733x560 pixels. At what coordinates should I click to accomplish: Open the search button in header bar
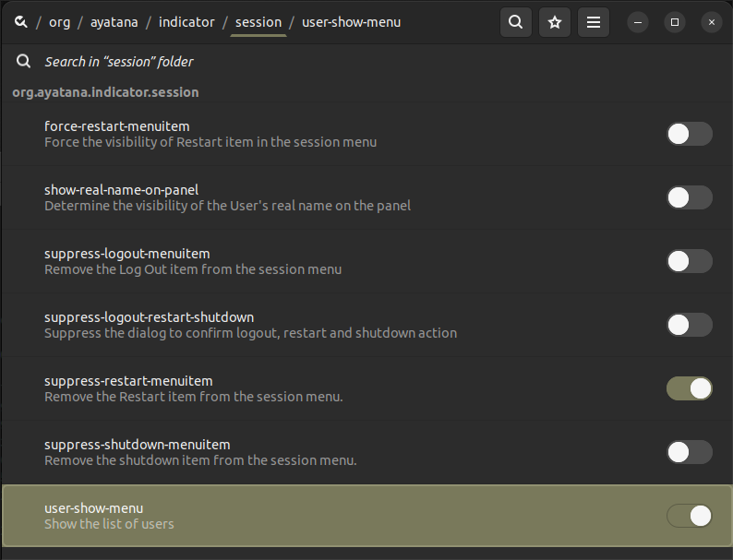coord(516,22)
